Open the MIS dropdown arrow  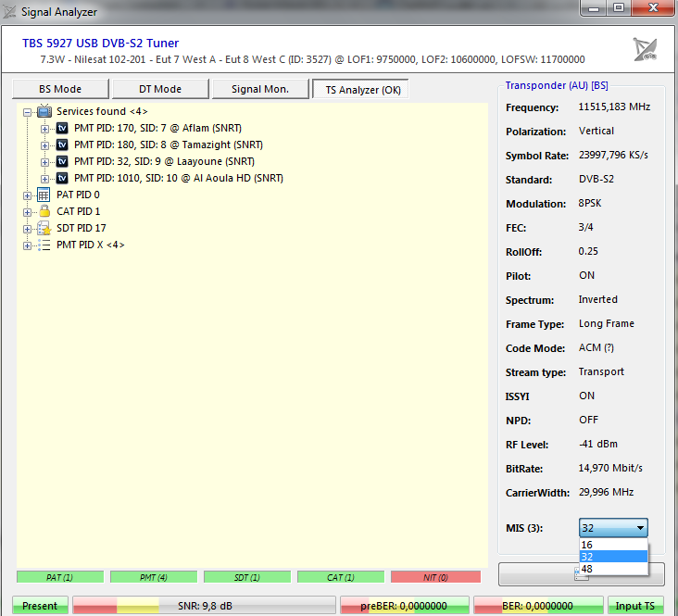(x=640, y=528)
